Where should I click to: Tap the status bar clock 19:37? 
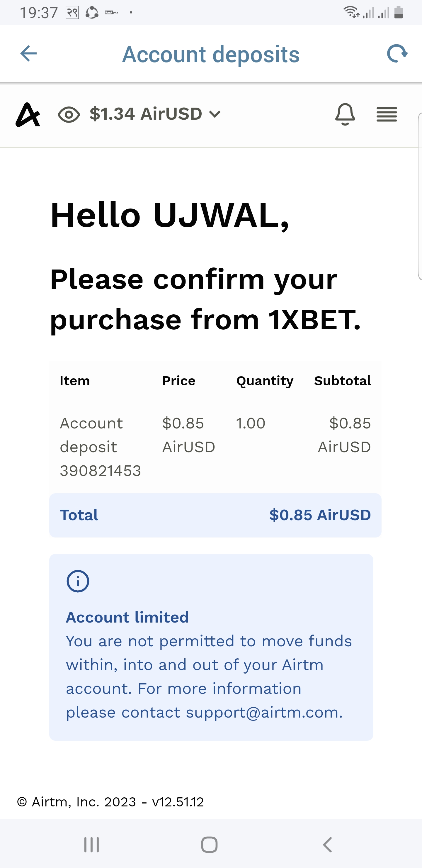click(x=39, y=13)
